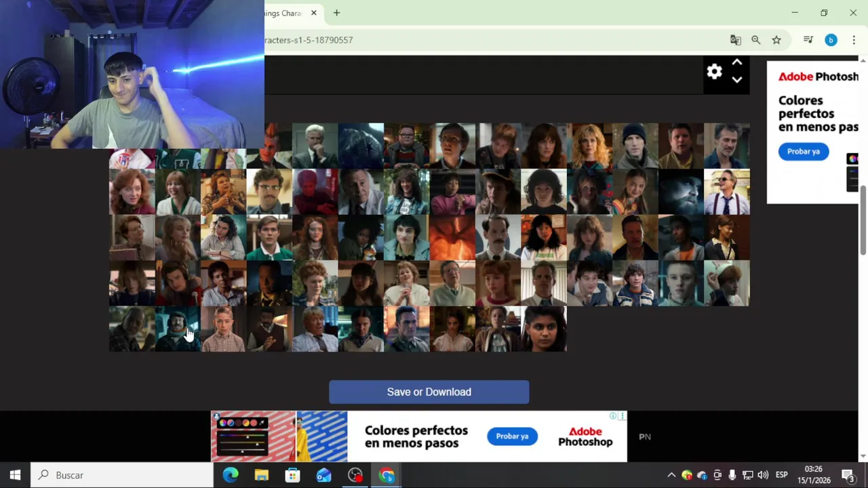
Task: Click the taskbar Buscar search box
Action: (x=123, y=475)
